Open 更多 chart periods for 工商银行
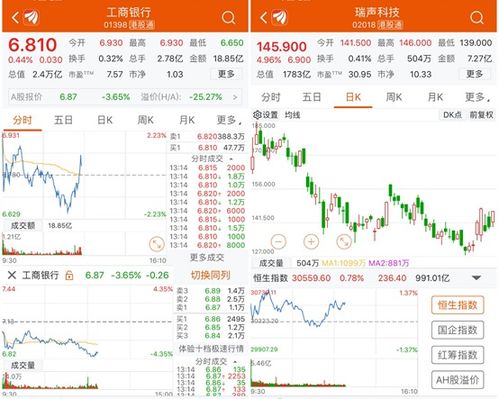The width and height of the screenshot is (499, 399). pyautogui.click(x=229, y=120)
